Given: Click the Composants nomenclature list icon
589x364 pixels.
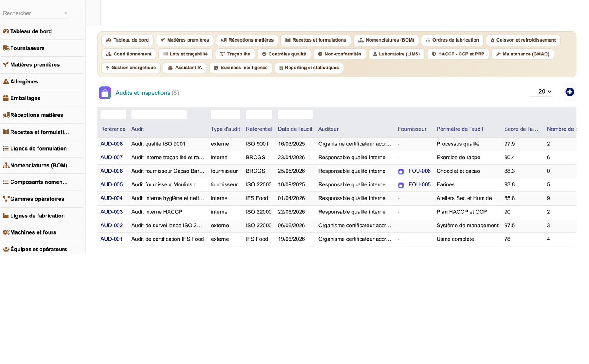Looking at the screenshot, I should [x=6, y=182].
